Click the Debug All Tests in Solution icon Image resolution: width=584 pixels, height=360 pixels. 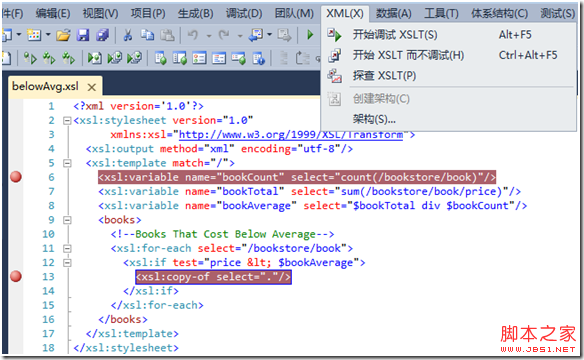pyautogui.click(x=114, y=58)
